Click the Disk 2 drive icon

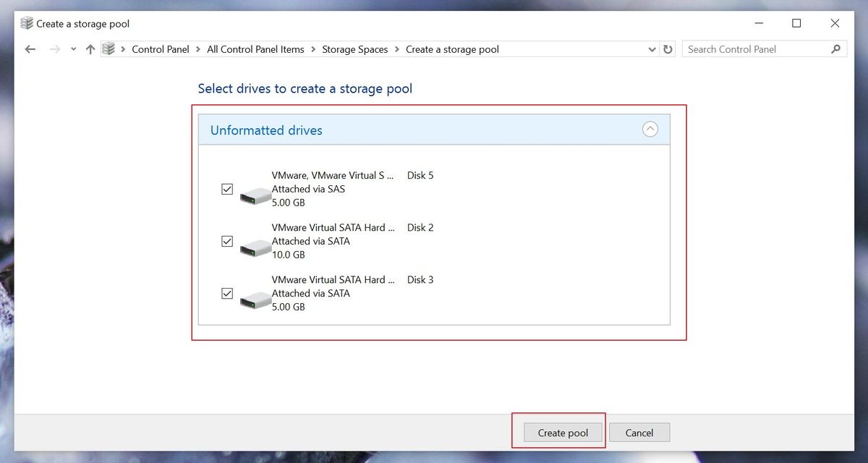click(255, 246)
